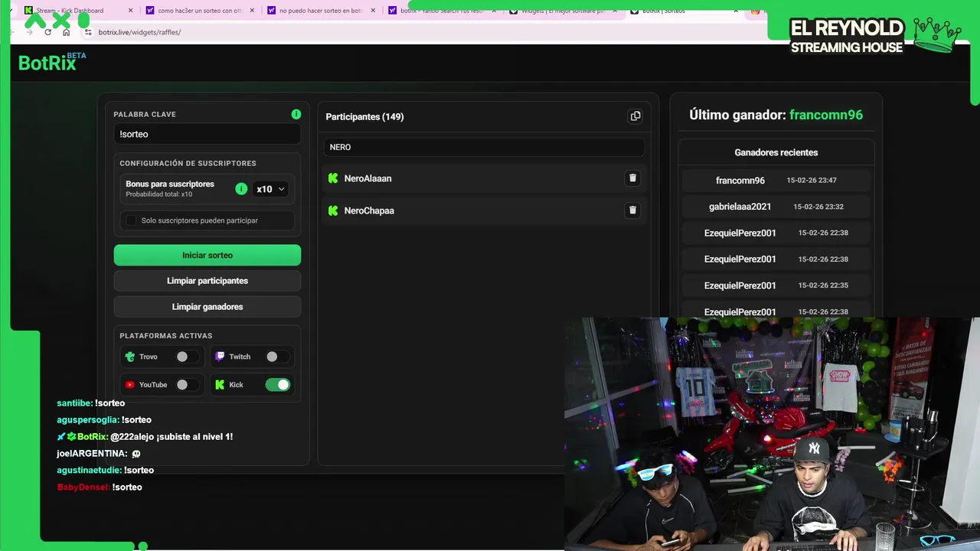Open the x10 subscriber bonus dropdown
The height and width of the screenshot is (551, 980).
271,189
